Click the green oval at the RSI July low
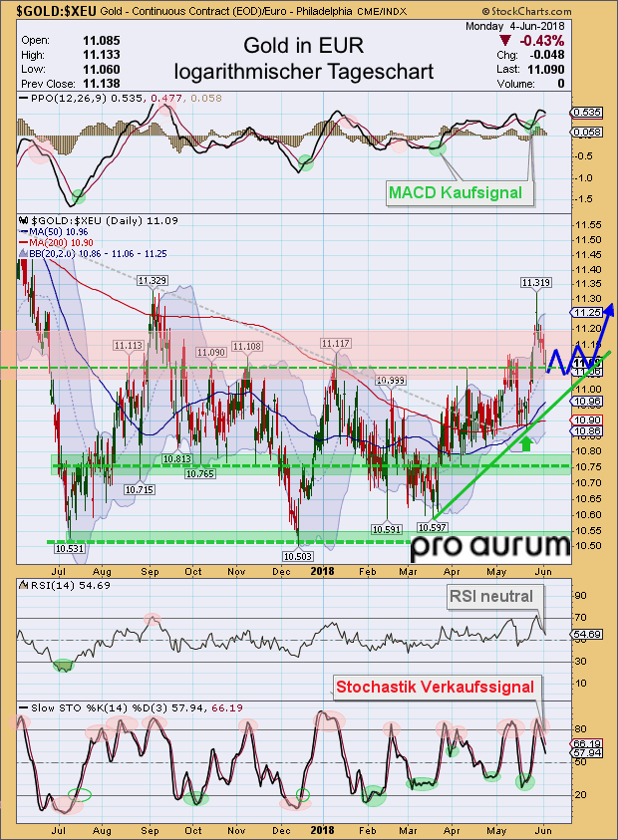Screen dimensions: 618x840 pos(64,665)
